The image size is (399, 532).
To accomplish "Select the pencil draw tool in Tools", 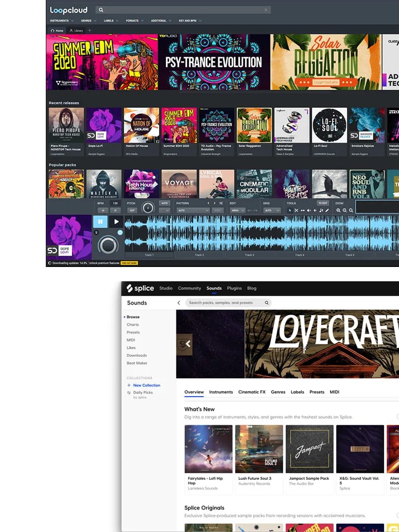I will [x=327, y=210].
